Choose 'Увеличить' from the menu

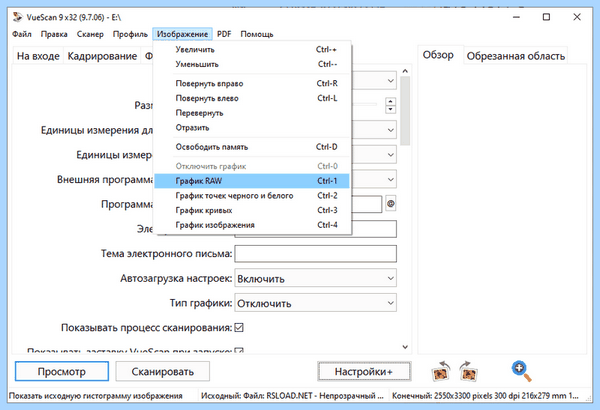coord(252,49)
